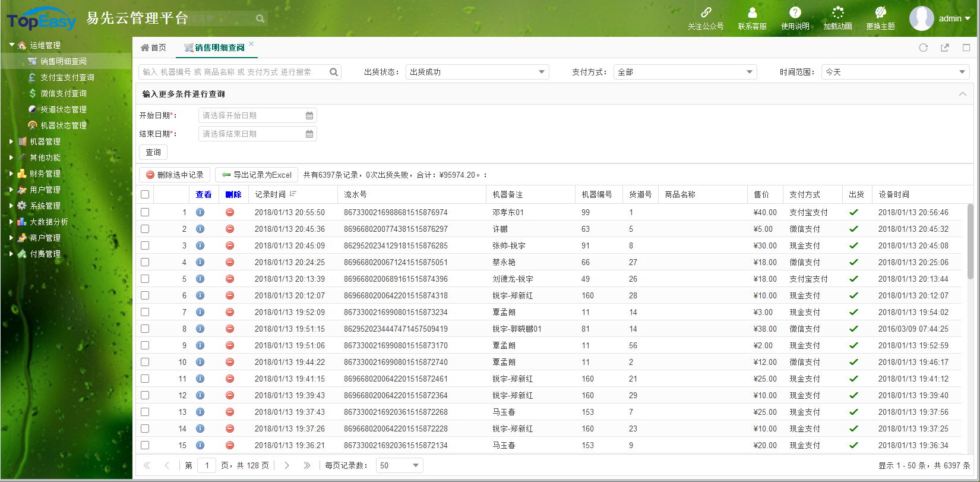Switch to the 首页 tab
Image resolution: width=980 pixels, height=482 pixels.
coord(153,48)
